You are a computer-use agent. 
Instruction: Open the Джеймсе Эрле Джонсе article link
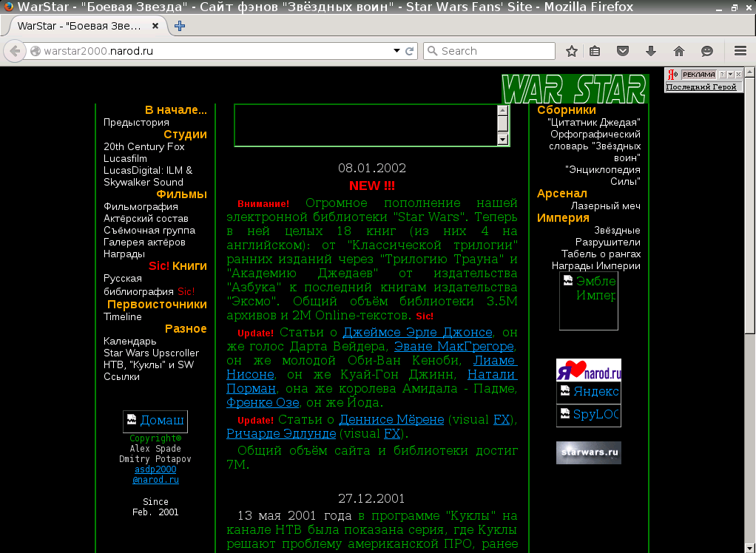(417, 333)
